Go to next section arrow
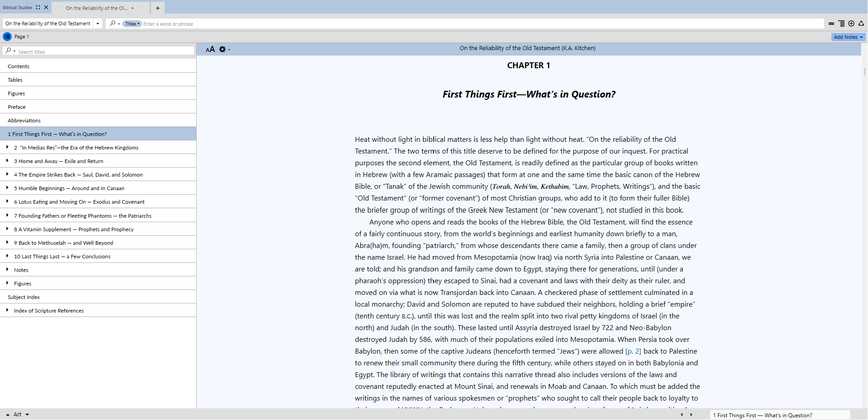The image size is (868, 420). point(691,415)
